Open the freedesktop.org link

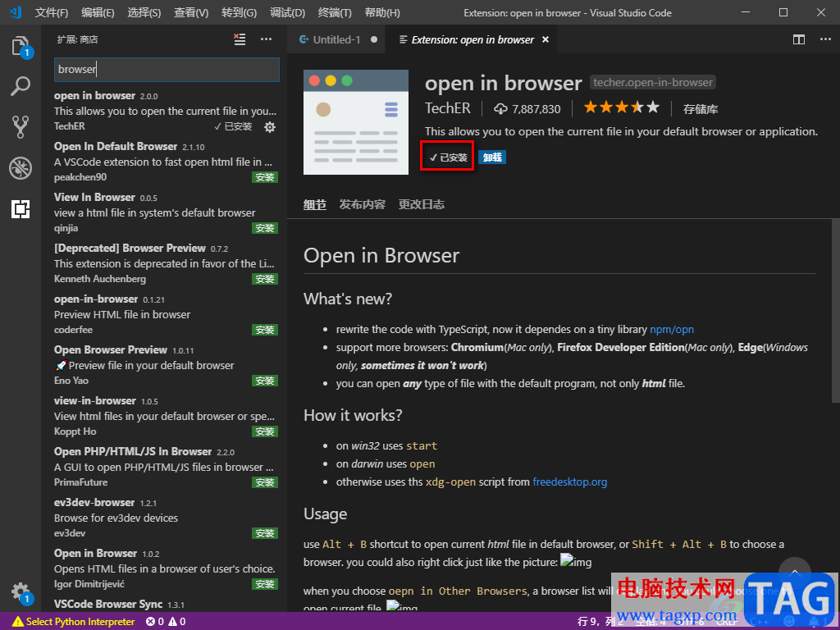570,482
